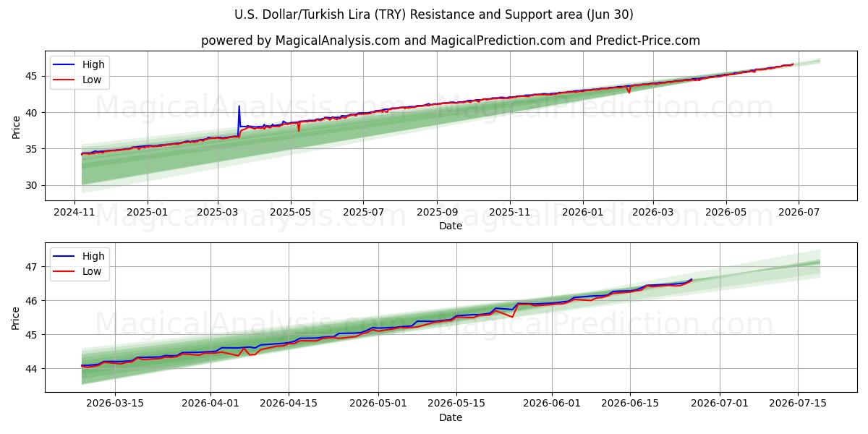
Task: Click the red dip near 2026-02 in upper chart
Action: tap(629, 90)
